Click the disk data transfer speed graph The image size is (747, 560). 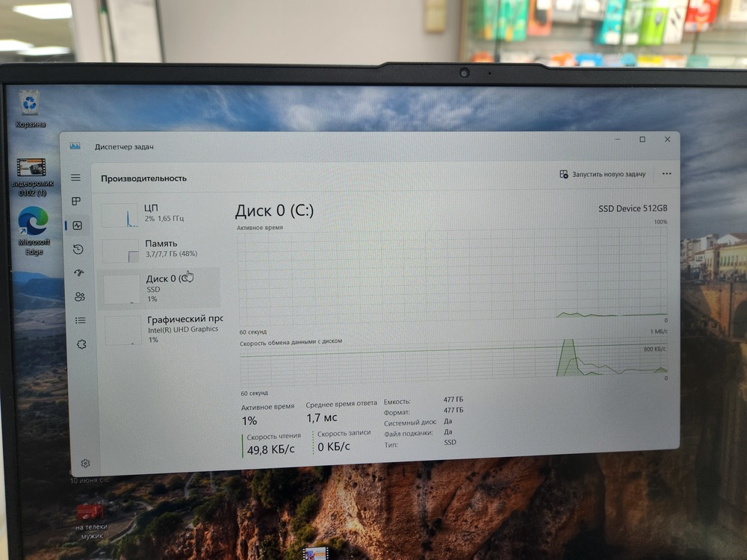453,361
